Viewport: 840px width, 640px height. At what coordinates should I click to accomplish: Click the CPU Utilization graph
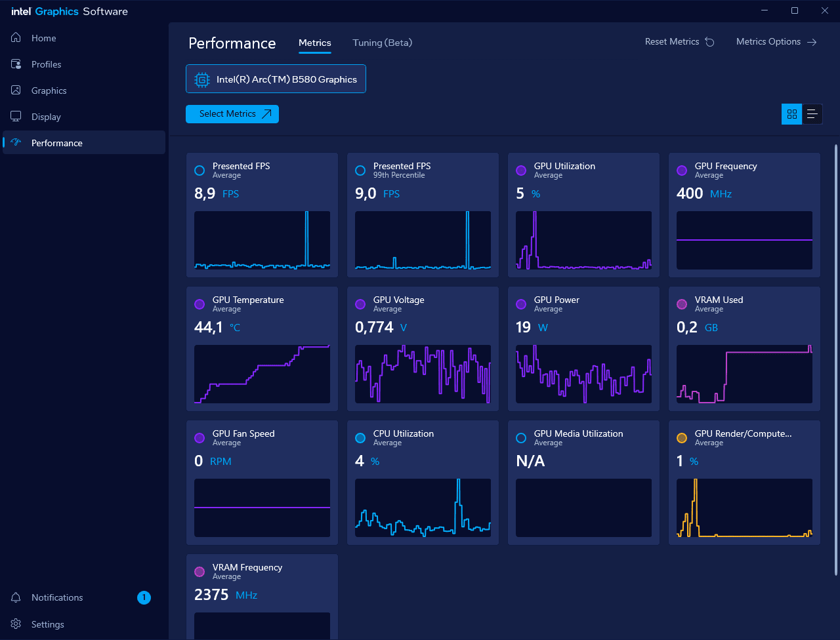pos(423,508)
